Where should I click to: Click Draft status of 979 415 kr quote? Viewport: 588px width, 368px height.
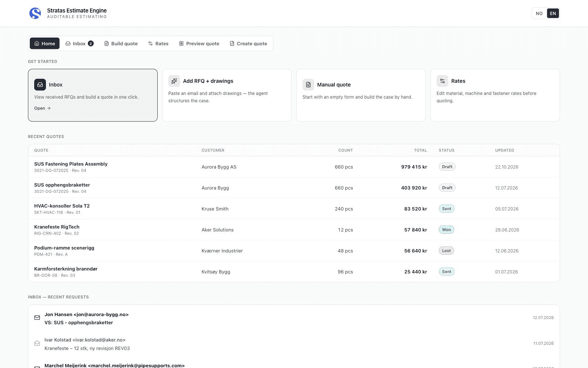point(447,167)
